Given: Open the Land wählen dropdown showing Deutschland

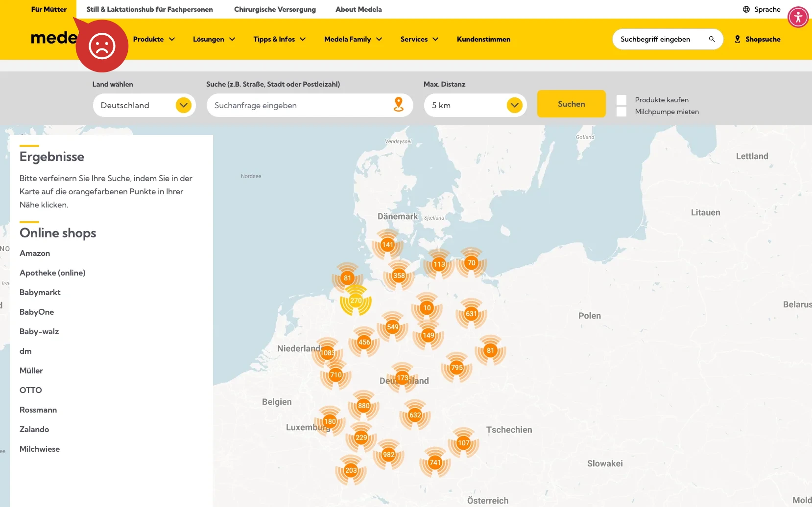Looking at the screenshot, I should (x=144, y=105).
